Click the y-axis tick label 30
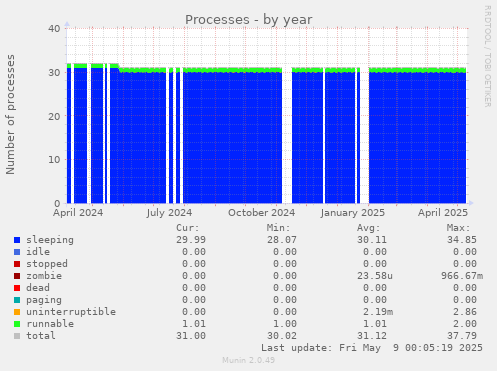This screenshot has height=371, width=497. tap(54, 72)
